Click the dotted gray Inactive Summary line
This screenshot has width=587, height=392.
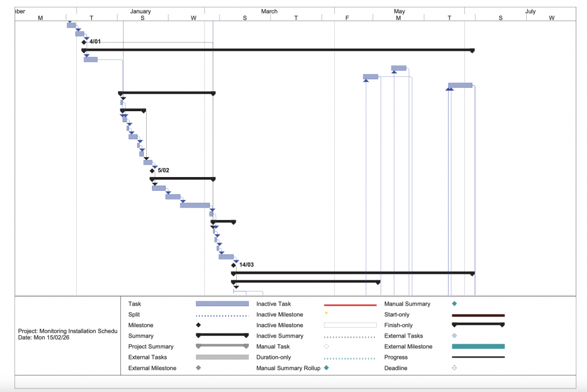tap(350, 337)
